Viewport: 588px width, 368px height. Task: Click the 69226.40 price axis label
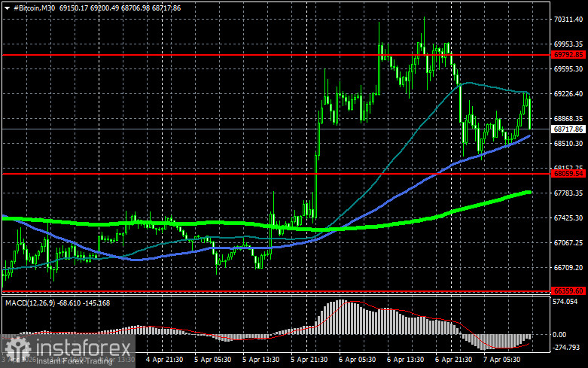click(568, 93)
